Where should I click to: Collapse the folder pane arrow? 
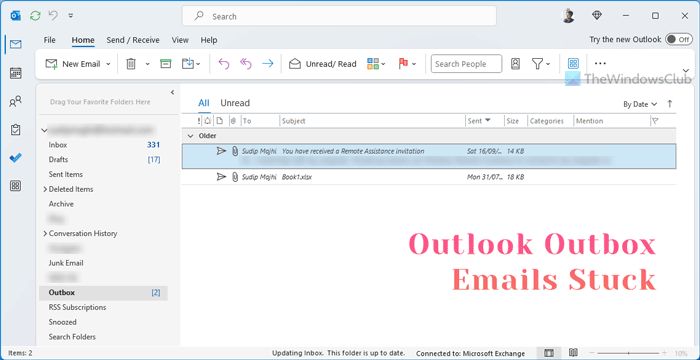click(172, 92)
